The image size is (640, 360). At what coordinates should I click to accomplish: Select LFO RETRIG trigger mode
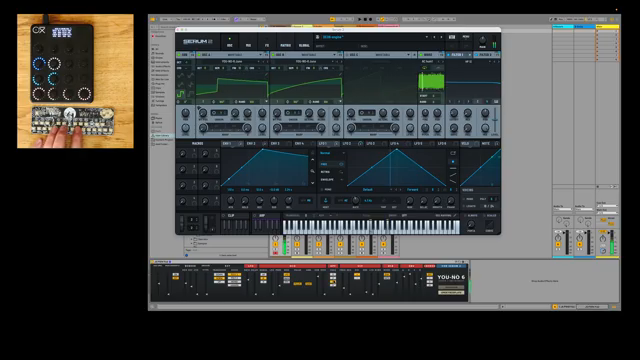click(332, 172)
